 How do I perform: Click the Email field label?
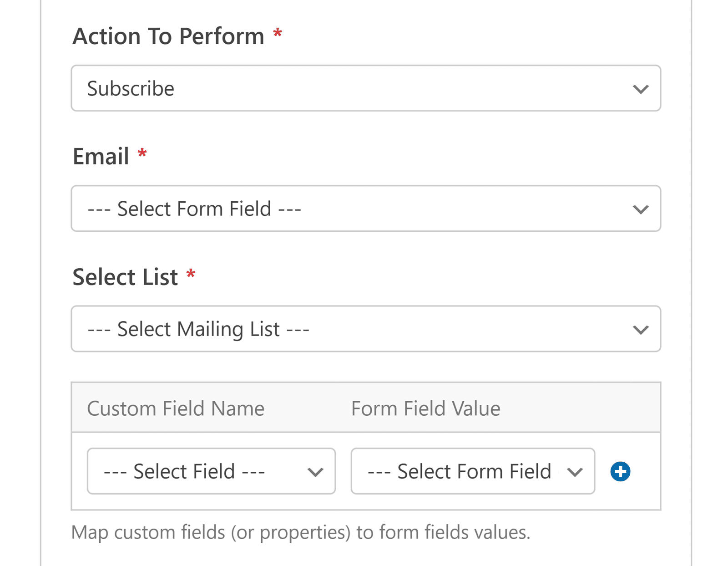(101, 156)
